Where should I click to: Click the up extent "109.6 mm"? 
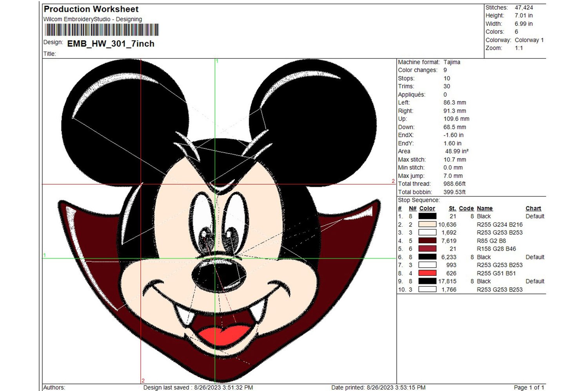(x=456, y=119)
